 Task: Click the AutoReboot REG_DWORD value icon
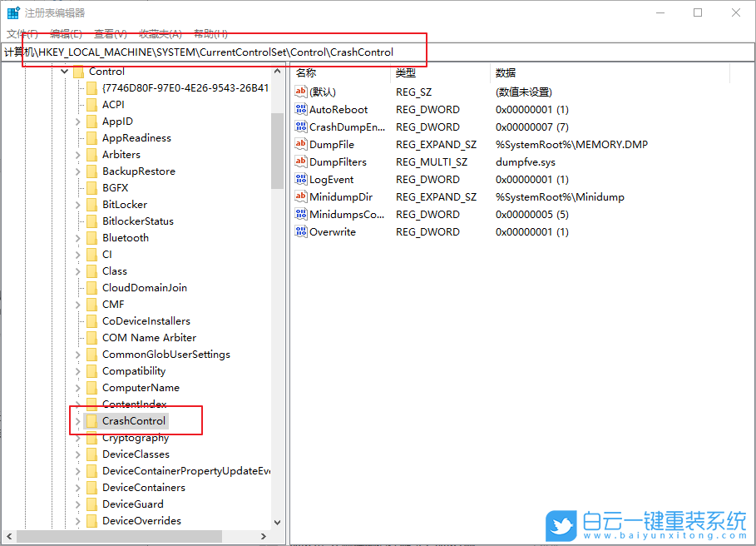299,109
